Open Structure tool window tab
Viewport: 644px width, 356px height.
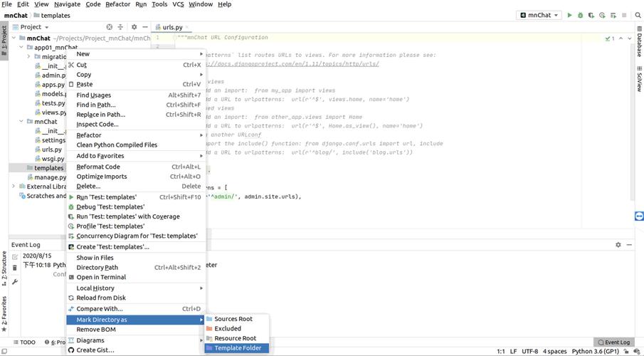[4, 268]
